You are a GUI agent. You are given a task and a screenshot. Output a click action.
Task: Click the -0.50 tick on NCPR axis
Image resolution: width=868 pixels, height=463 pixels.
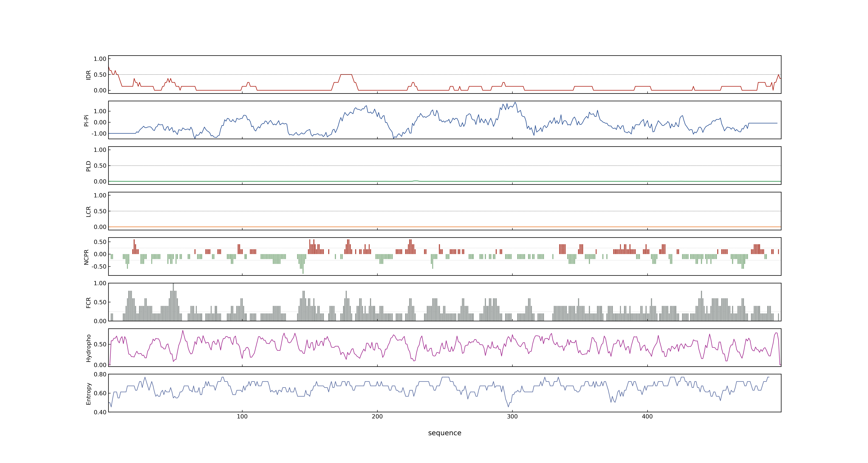pyautogui.click(x=99, y=267)
